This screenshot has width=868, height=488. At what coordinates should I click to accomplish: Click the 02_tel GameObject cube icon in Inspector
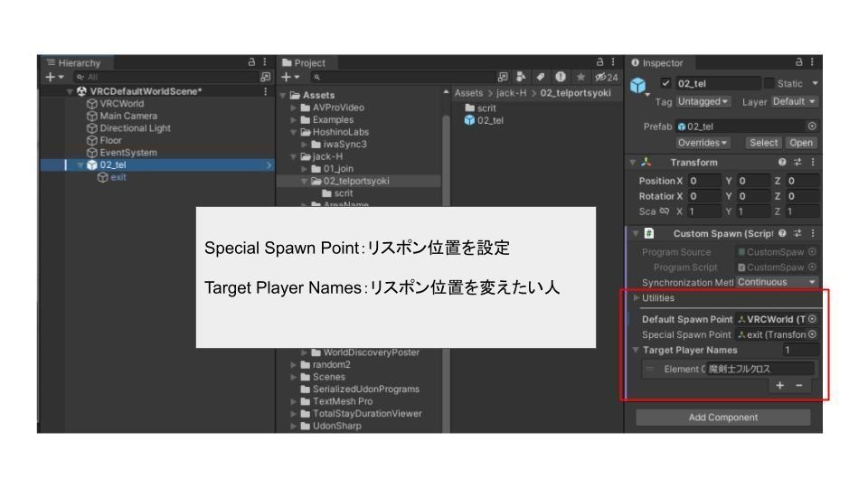(x=638, y=85)
